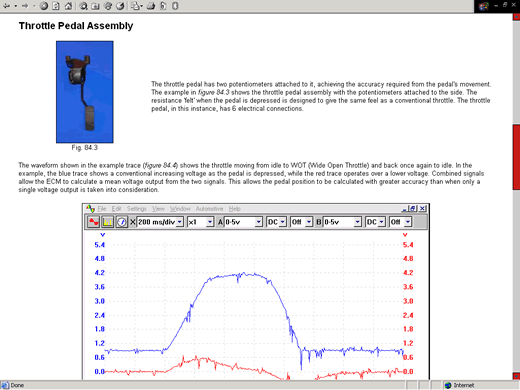
Task: Select the yellow spectrum bars view icon
Action: coord(108,222)
